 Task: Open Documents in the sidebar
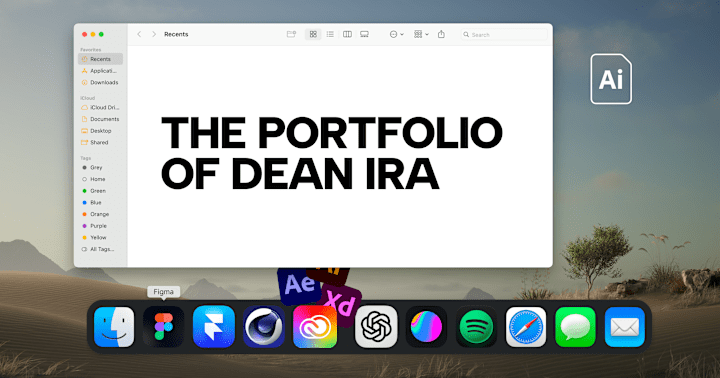pyautogui.click(x=101, y=119)
